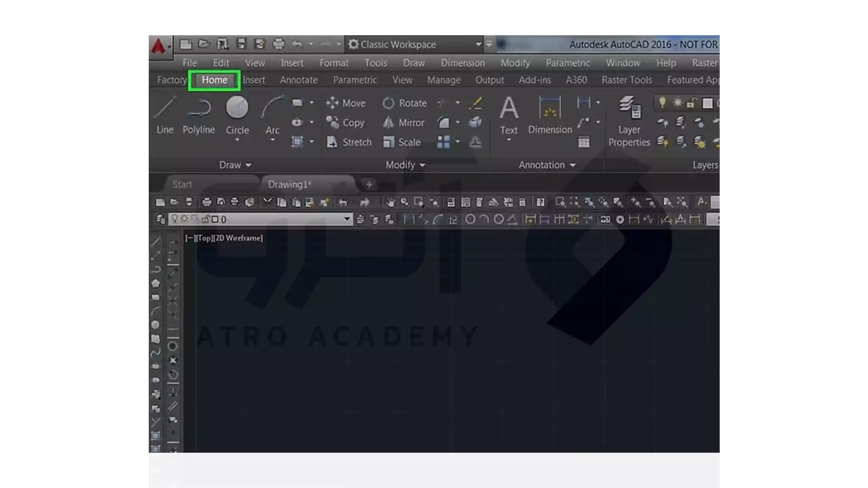Select the Pan hand tool in the Standard toolbar
Viewport: 868px width, 488px height.
pos(391,202)
